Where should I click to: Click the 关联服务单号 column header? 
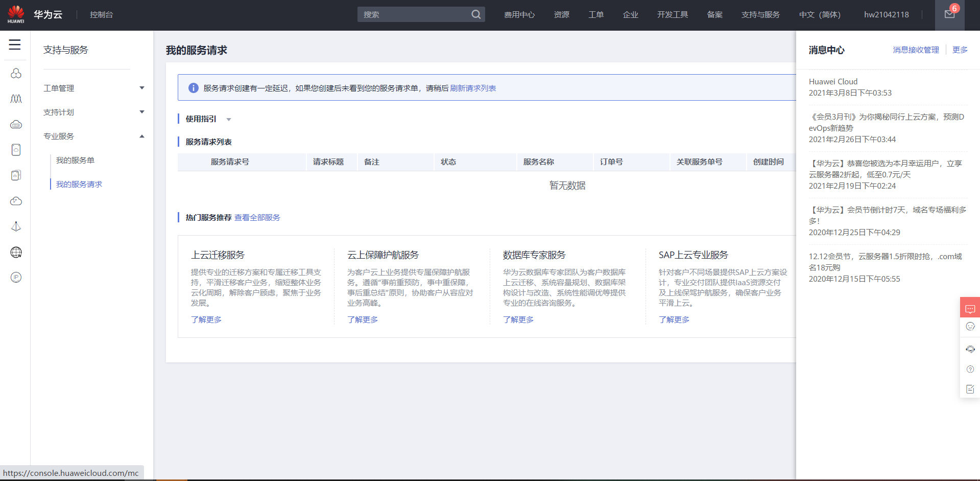(700, 162)
